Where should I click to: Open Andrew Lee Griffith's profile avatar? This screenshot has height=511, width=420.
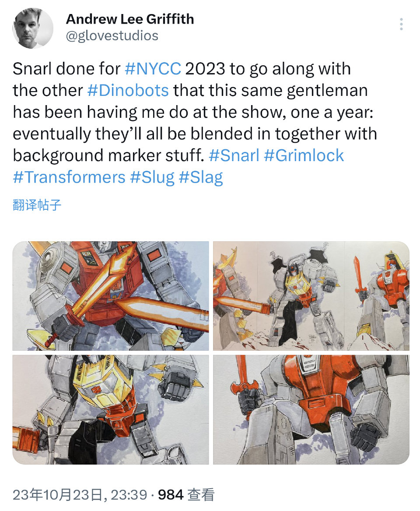pyautogui.click(x=33, y=28)
